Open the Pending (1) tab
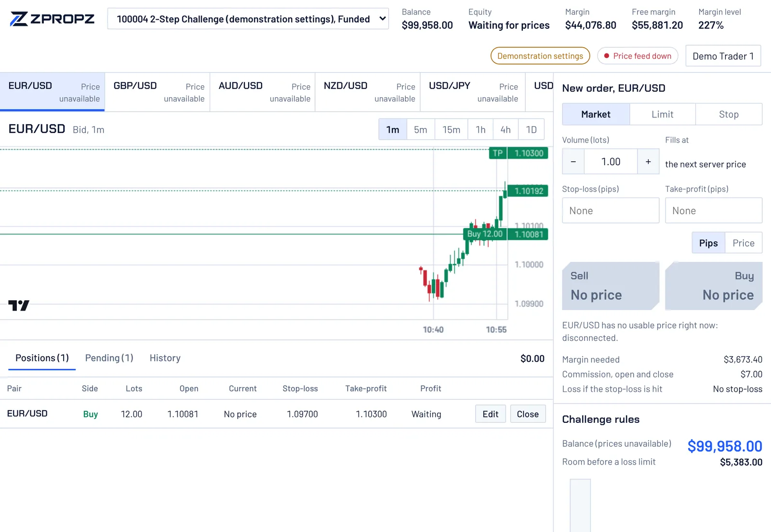Viewport: 771px width, 532px height. pyautogui.click(x=109, y=358)
